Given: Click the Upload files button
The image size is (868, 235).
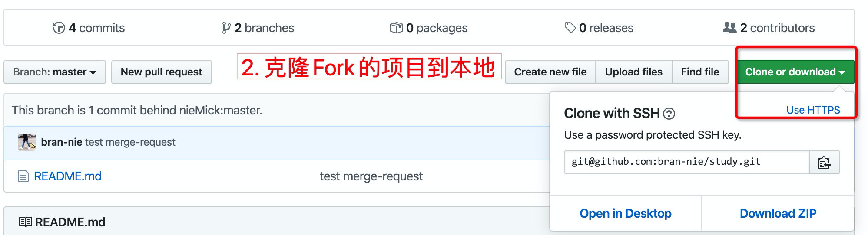Looking at the screenshot, I should [x=633, y=72].
